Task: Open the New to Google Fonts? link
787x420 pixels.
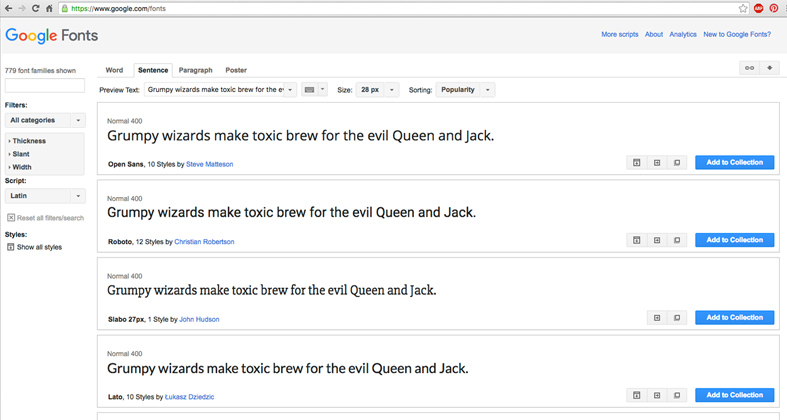Action: click(x=737, y=34)
